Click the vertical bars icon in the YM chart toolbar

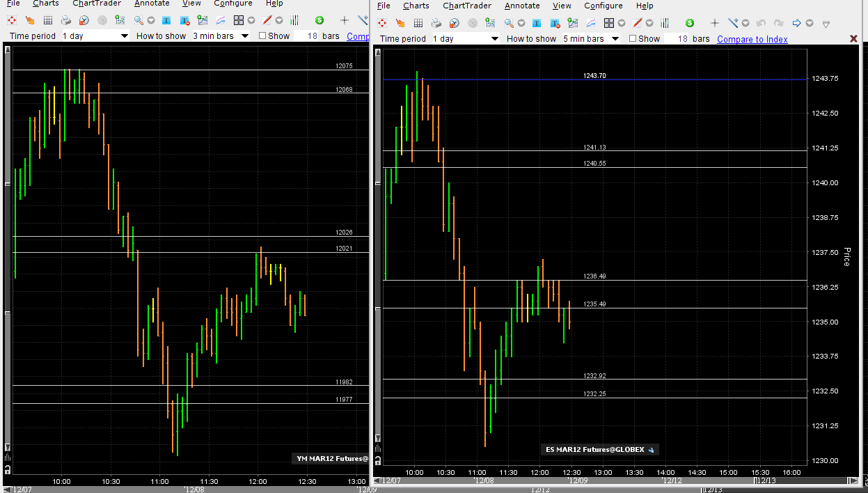pyautogui.click(x=296, y=20)
